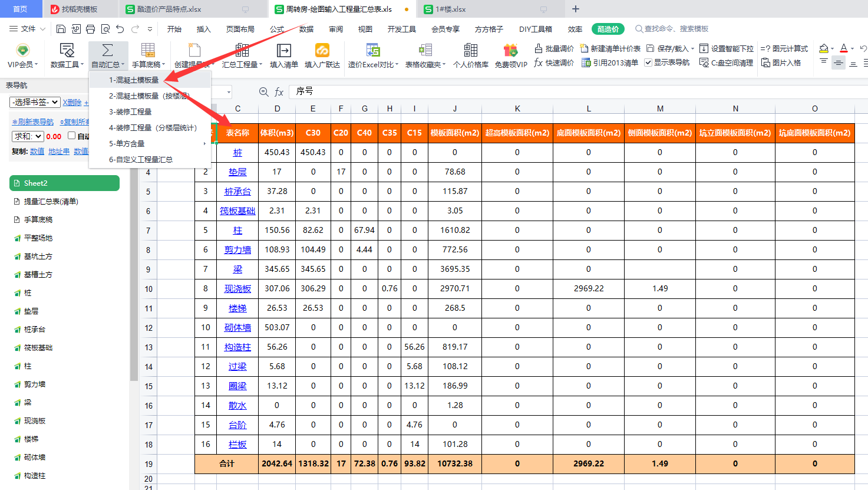Select center horizontal alignment button

[839, 63]
